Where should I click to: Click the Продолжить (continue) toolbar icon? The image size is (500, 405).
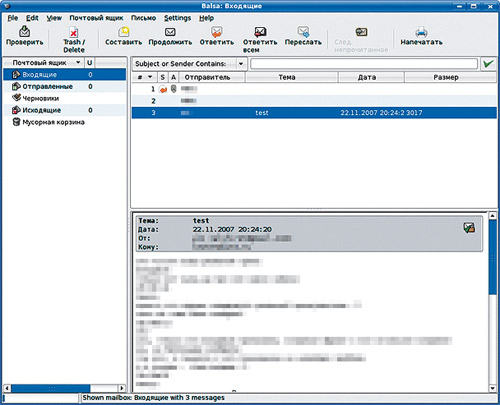point(170,32)
